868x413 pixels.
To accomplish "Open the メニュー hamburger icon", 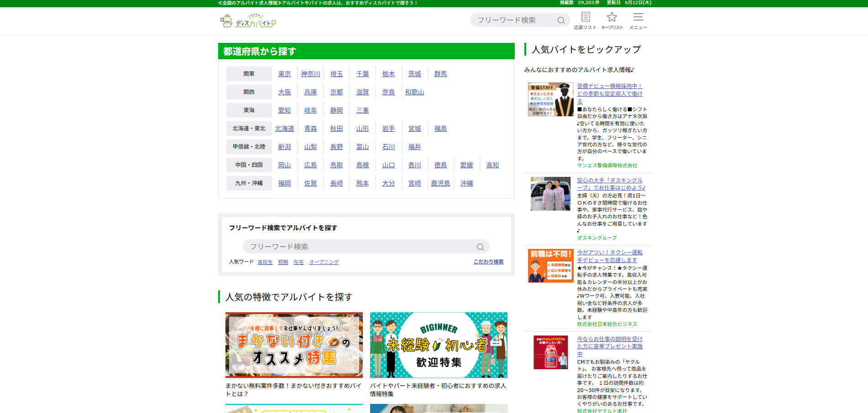I will click(638, 17).
